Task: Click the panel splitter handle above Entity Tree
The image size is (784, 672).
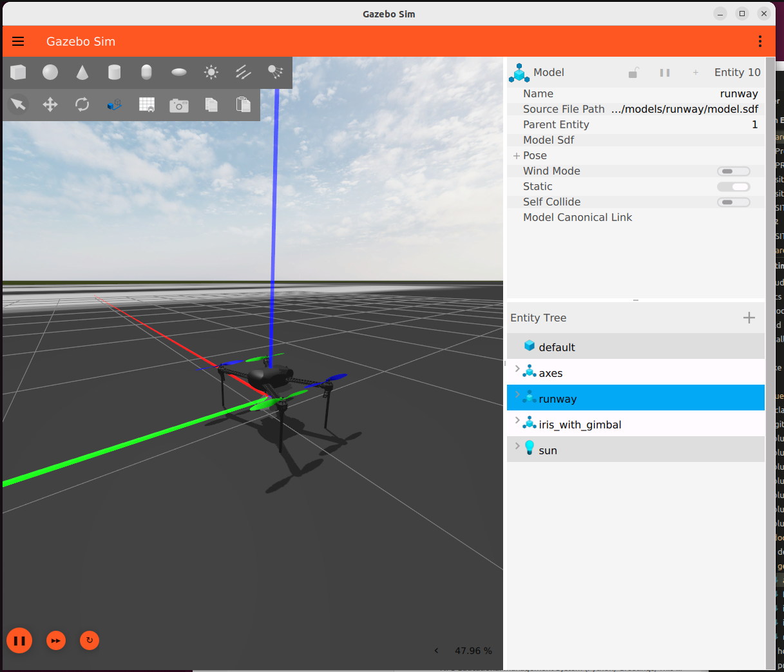Action: coord(636,300)
